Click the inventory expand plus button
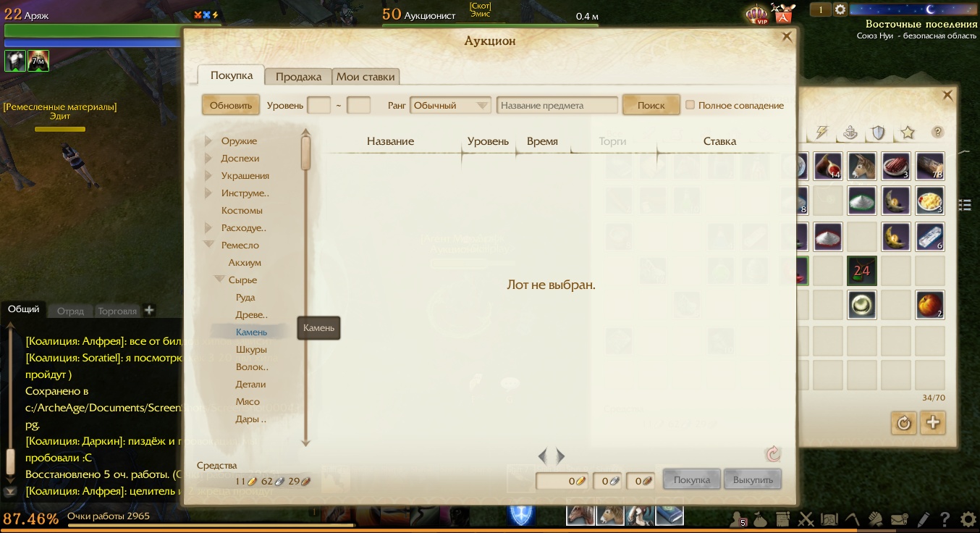This screenshot has width=980, height=533. coord(933,422)
